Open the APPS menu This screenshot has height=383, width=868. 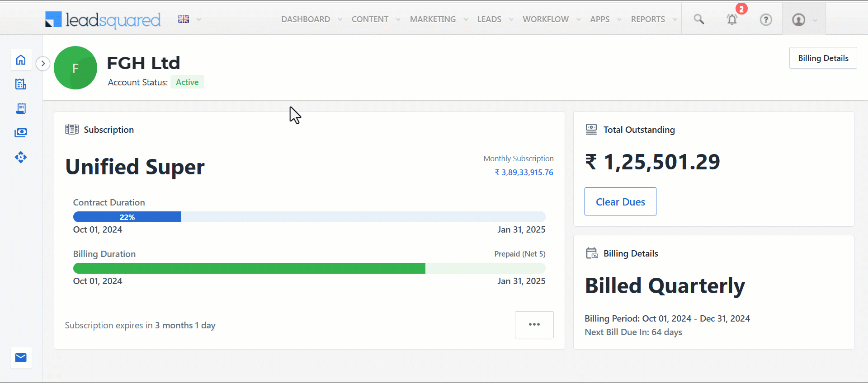coord(599,19)
